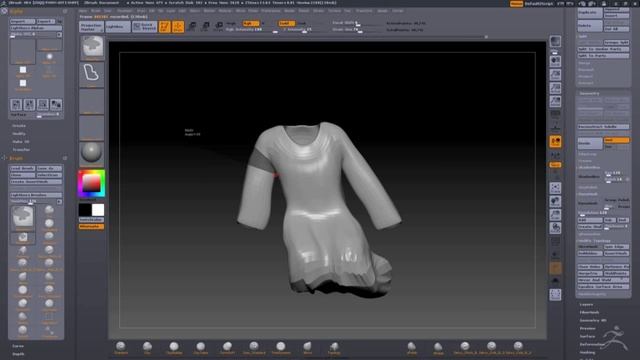Open the Tool menu in menu bar
Viewport: 640px width, 360px height.
click(x=347, y=11)
